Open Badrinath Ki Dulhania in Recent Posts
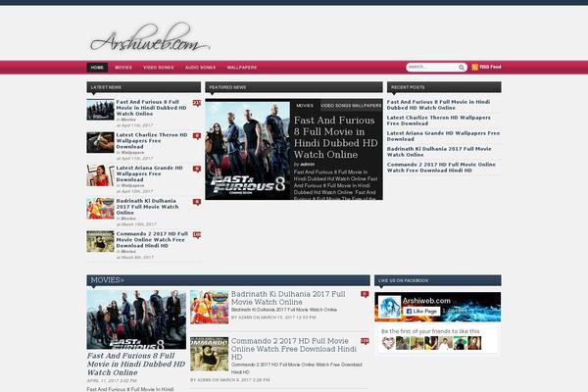588x392 pixels. pyautogui.click(x=439, y=152)
